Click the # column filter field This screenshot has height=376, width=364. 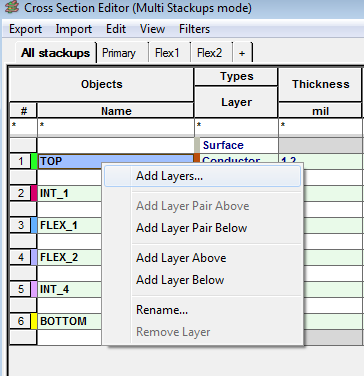pos(23,127)
